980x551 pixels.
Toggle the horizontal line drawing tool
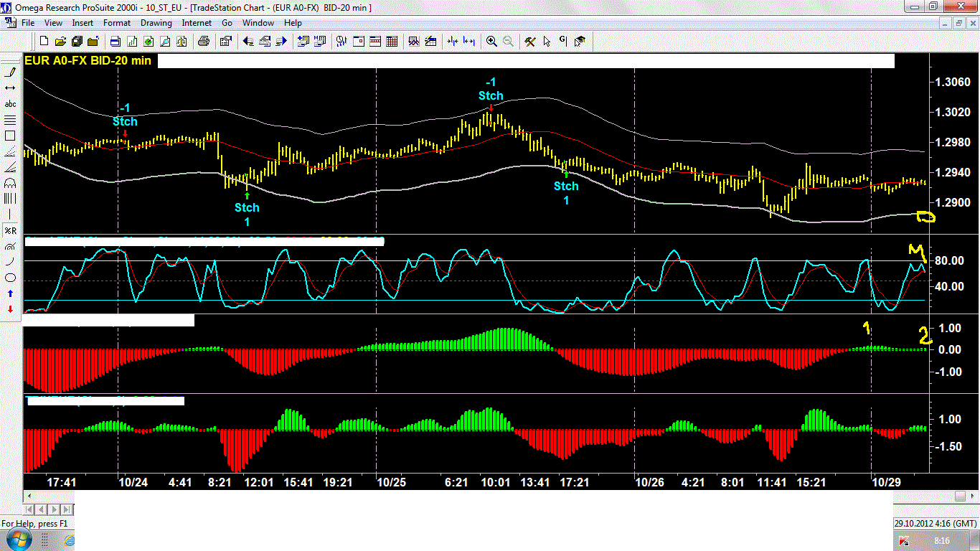tap(10, 88)
